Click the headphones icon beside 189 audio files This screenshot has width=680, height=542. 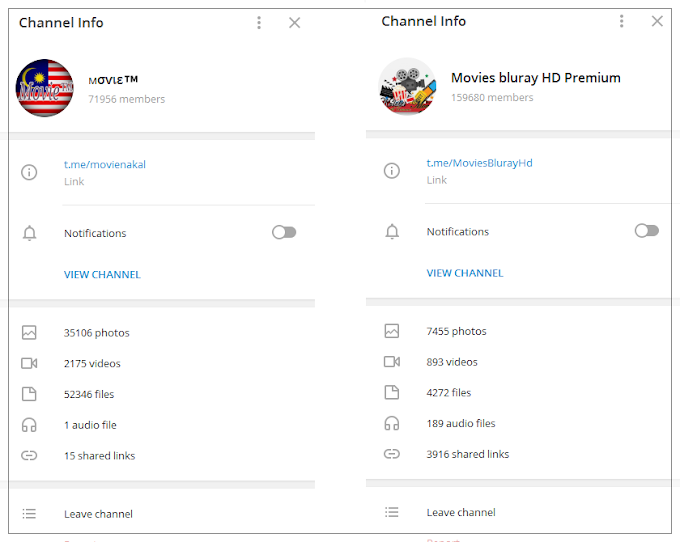(x=392, y=423)
